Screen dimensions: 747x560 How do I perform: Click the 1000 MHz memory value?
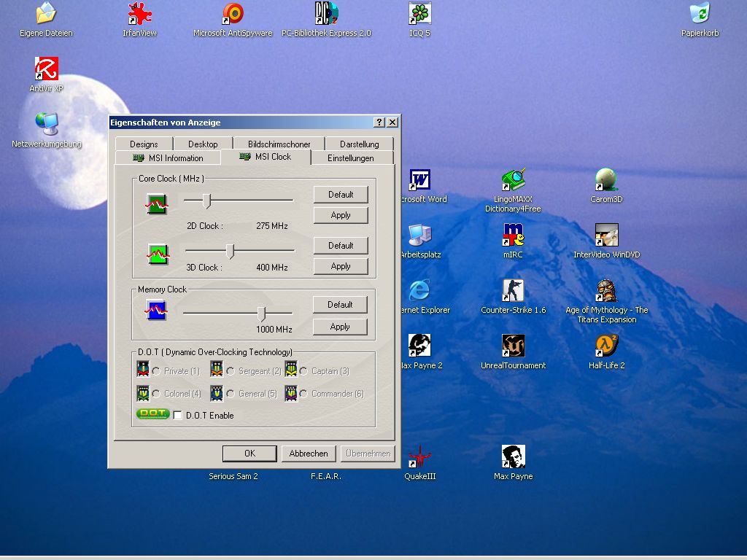coord(274,330)
